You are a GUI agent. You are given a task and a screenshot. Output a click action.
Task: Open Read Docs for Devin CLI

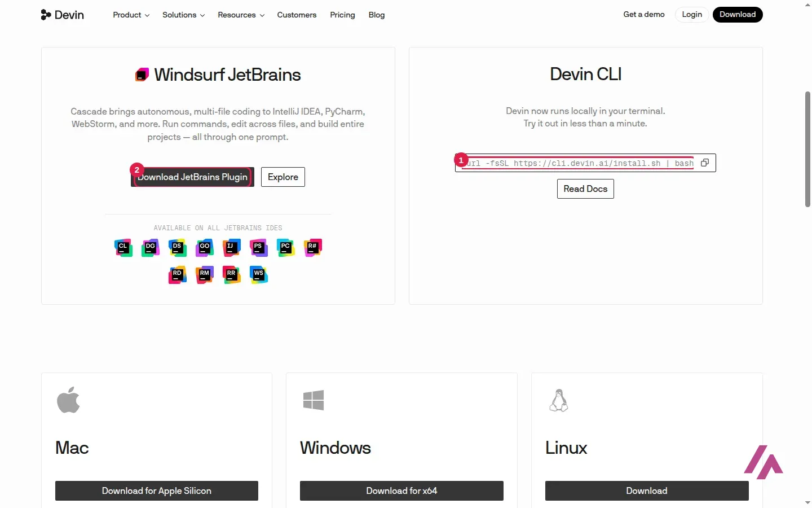(585, 189)
